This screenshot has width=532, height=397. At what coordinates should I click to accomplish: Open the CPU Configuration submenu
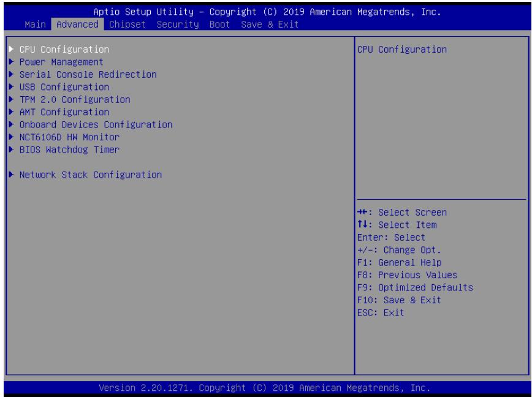coord(64,50)
